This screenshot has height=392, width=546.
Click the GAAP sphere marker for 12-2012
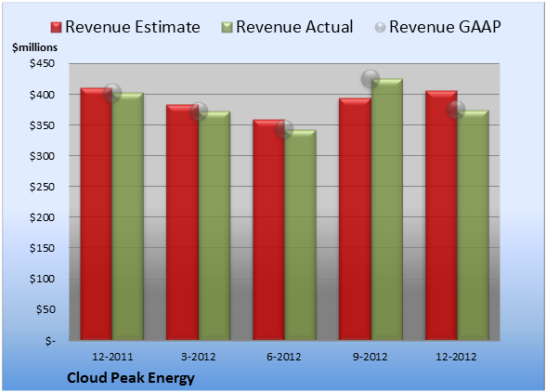456,110
